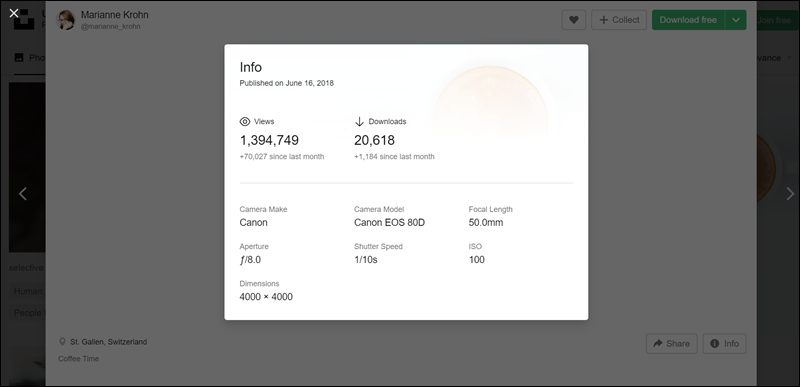Viewport: 800px width, 387px height.
Task: Select the Camera Make value Canon
Action: coord(254,222)
